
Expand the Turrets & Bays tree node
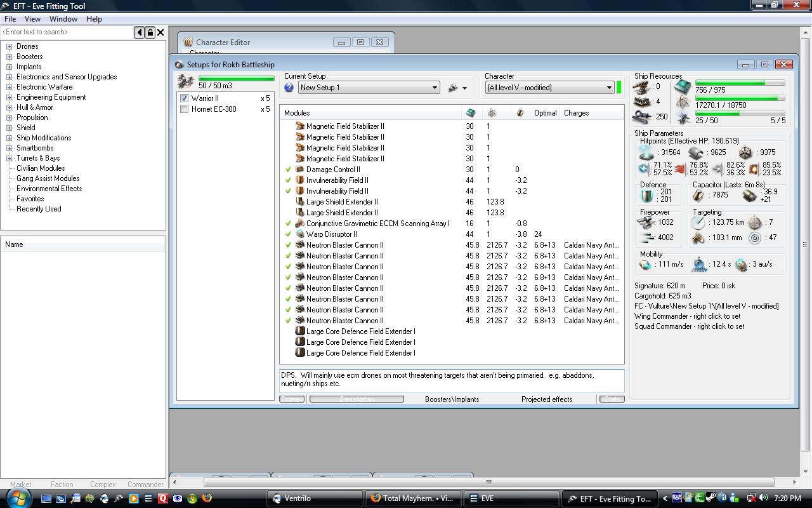click(10, 158)
